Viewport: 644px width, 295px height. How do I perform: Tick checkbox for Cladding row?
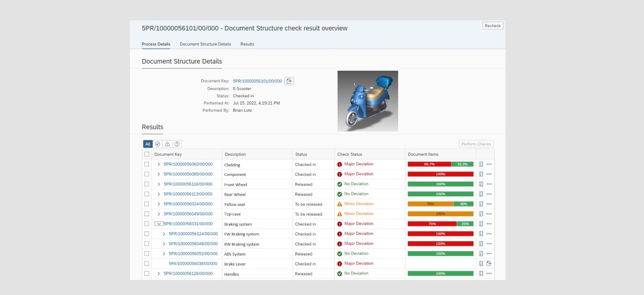(x=147, y=164)
